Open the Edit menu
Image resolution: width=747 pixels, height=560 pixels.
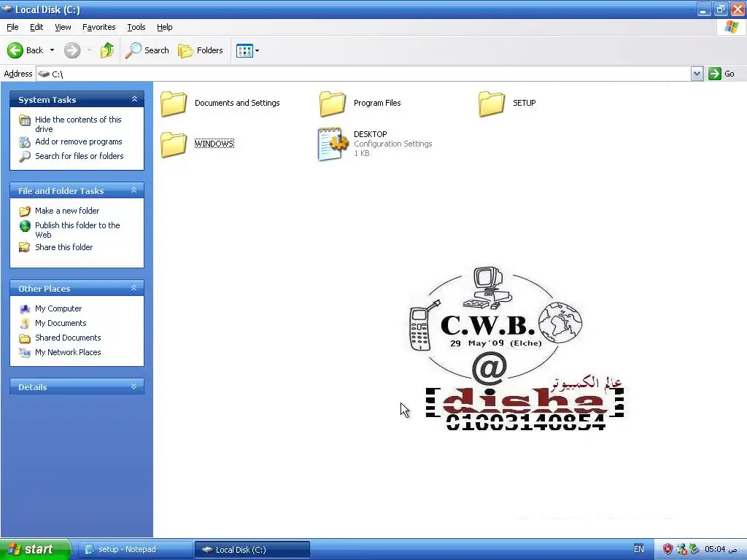tap(36, 27)
